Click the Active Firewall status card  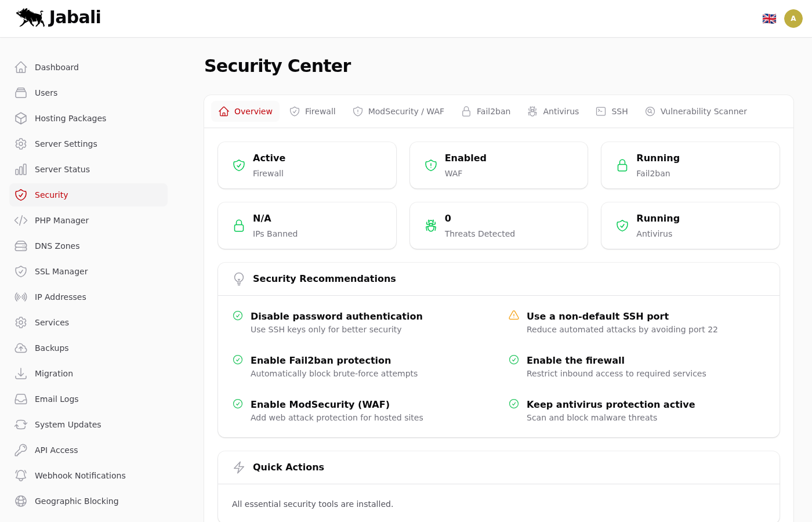pos(307,165)
